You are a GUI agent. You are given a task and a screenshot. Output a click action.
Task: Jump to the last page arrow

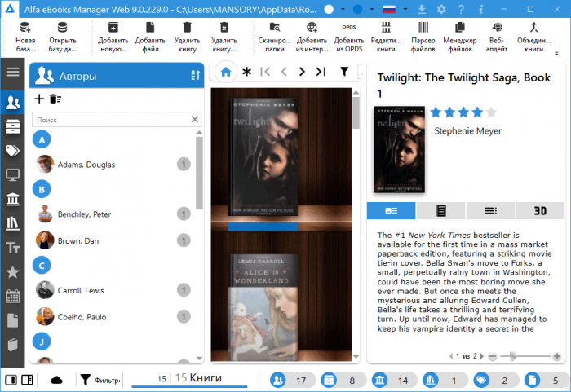point(321,72)
